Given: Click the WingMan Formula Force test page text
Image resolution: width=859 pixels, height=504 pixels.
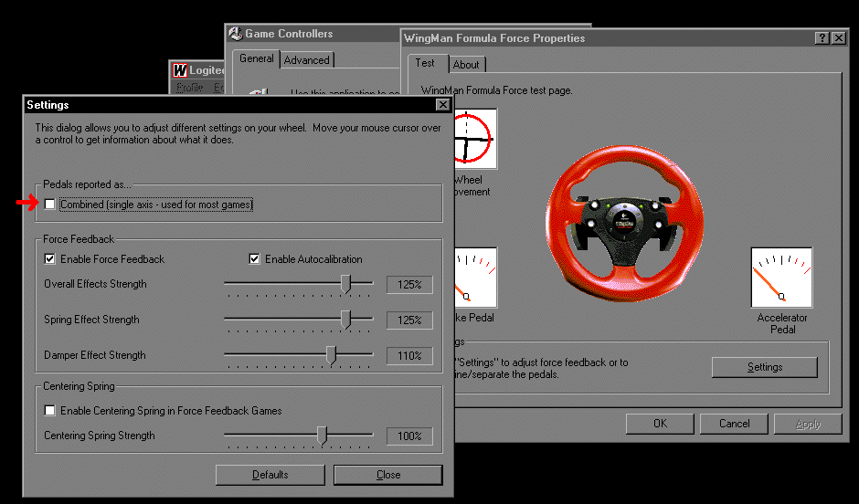Looking at the screenshot, I should [496, 90].
